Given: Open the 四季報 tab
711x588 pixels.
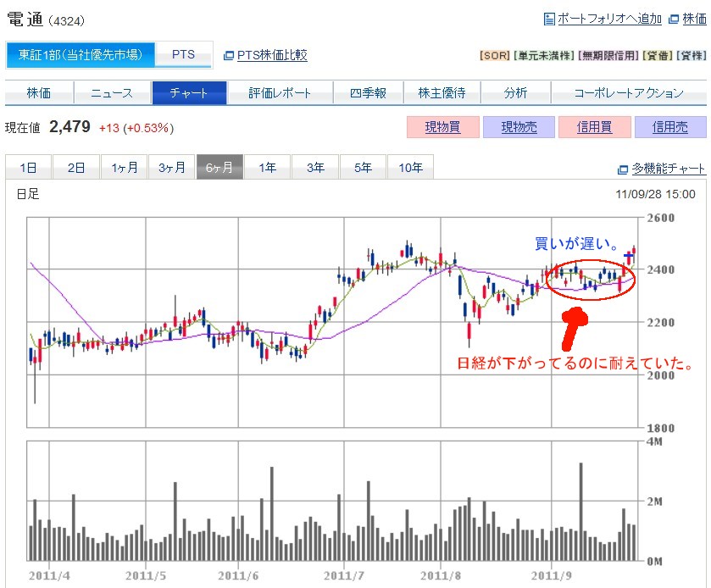Looking at the screenshot, I should pyautogui.click(x=368, y=93).
